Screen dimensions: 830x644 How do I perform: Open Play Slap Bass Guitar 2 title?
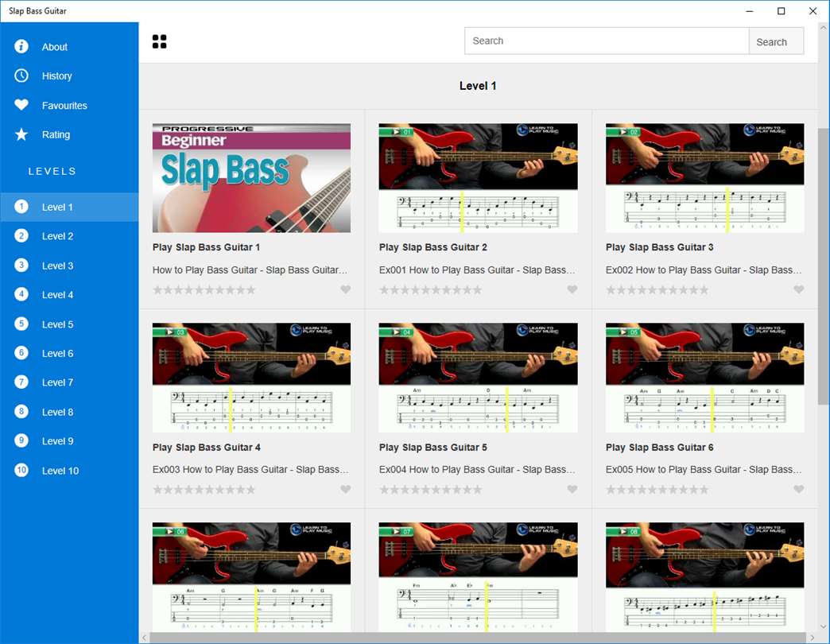(x=433, y=247)
